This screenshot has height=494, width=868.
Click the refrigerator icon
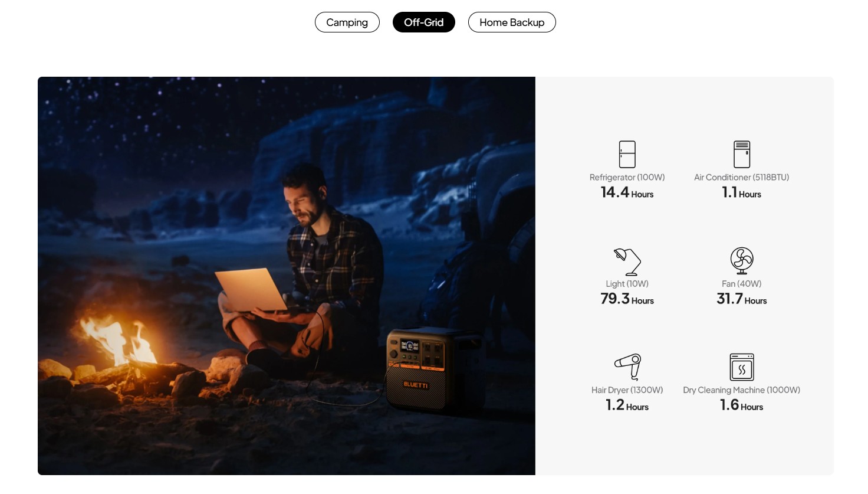click(627, 155)
